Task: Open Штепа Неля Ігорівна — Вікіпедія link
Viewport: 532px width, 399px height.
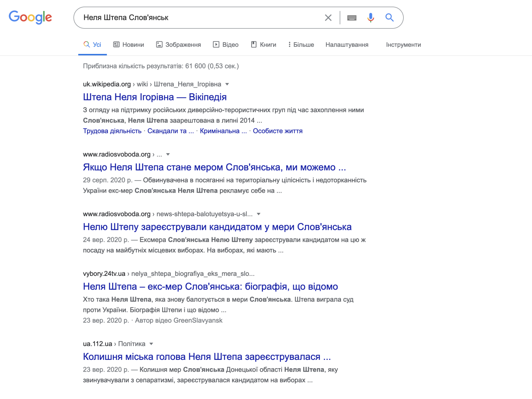Action: click(155, 97)
